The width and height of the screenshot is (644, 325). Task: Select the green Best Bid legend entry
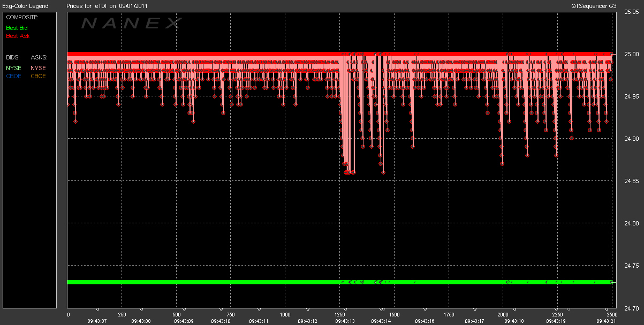click(18, 27)
